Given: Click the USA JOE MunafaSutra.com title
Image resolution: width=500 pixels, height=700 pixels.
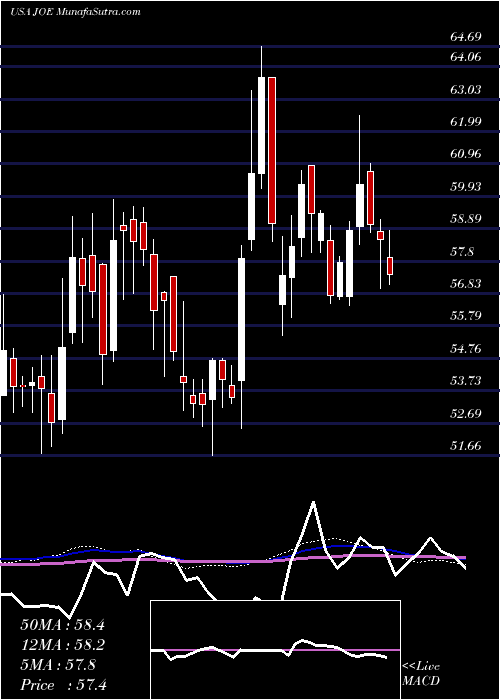Looking at the screenshot, I should pos(75,12).
